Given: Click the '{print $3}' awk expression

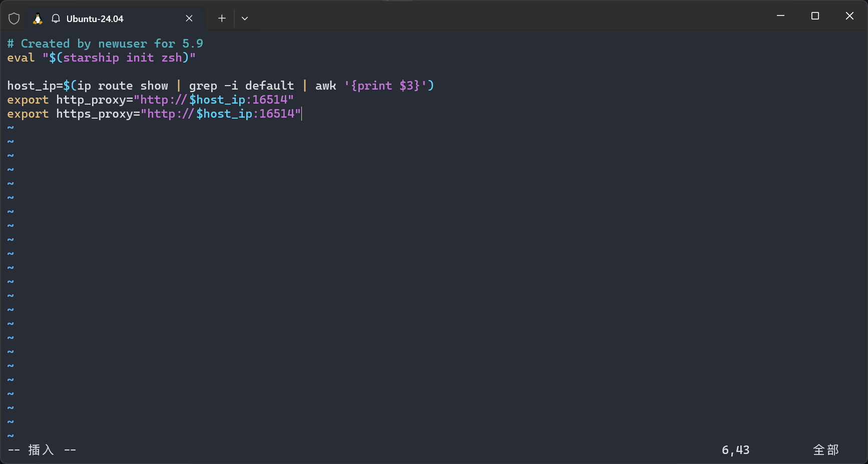Looking at the screenshot, I should 385,86.
